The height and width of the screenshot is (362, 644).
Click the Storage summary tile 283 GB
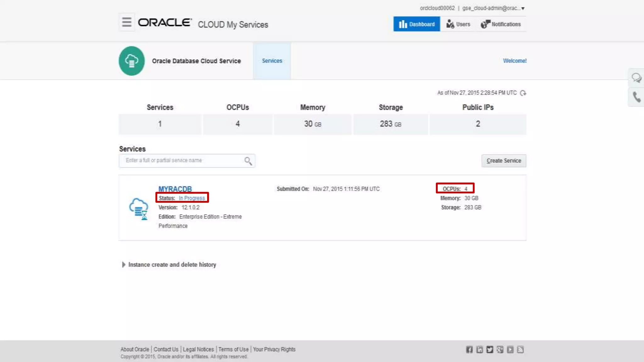[x=391, y=124]
